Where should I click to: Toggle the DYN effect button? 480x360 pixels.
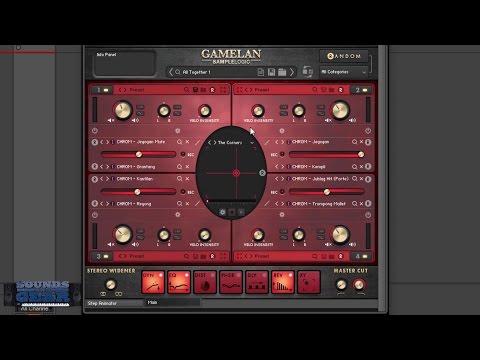[153, 282]
